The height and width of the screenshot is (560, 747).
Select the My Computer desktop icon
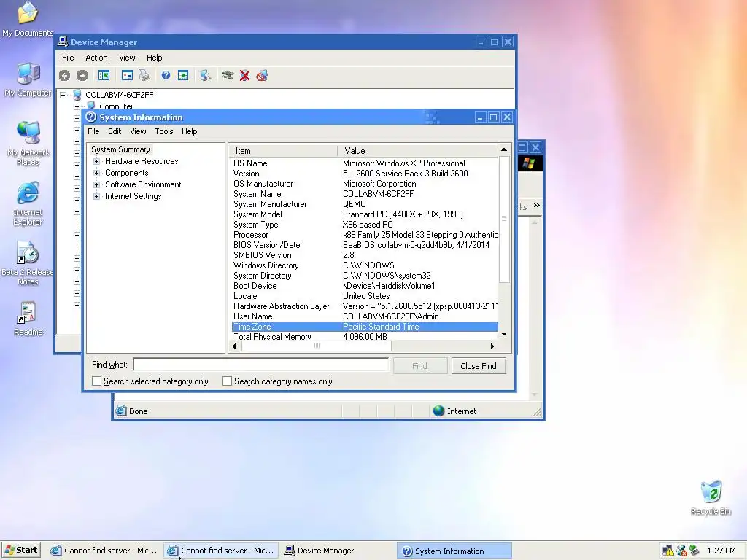(28, 79)
